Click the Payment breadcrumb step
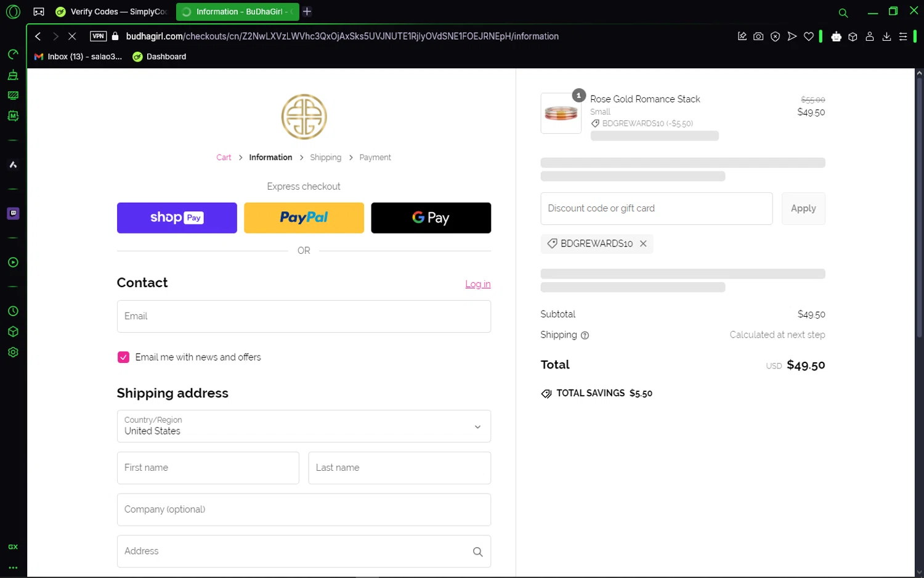 tap(375, 158)
